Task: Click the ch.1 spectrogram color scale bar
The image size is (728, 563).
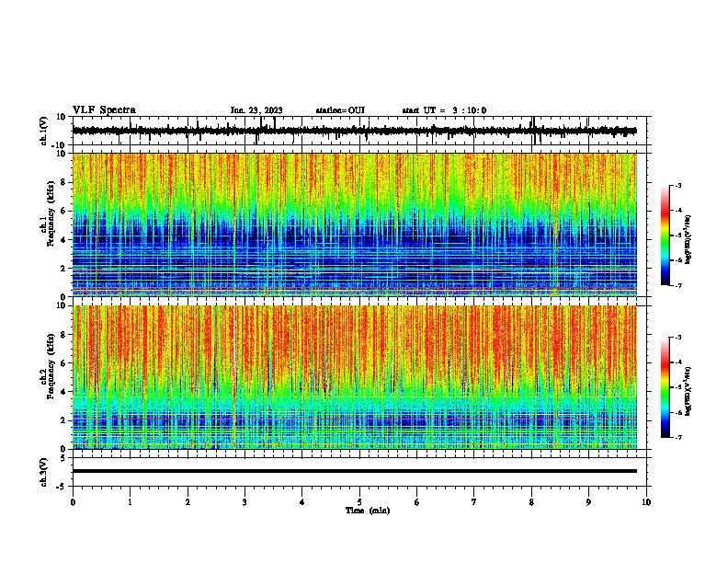Action: pos(665,236)
